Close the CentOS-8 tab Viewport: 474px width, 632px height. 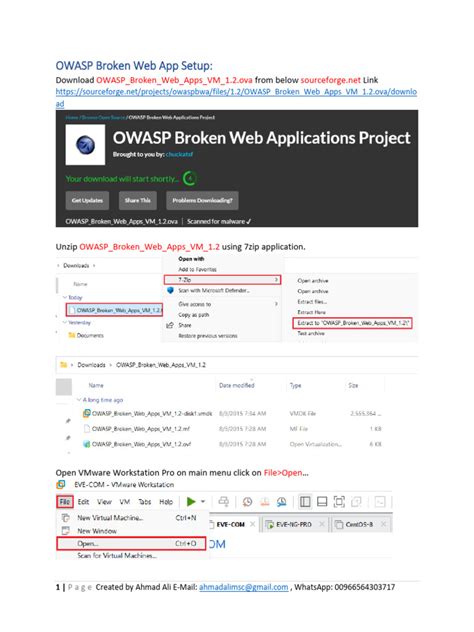point(383,524)
